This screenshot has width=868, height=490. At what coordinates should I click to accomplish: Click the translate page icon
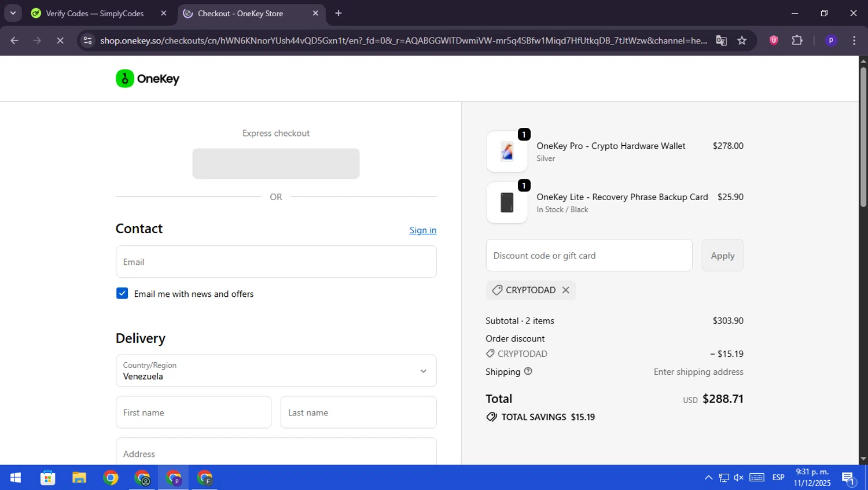pos(721,40)
